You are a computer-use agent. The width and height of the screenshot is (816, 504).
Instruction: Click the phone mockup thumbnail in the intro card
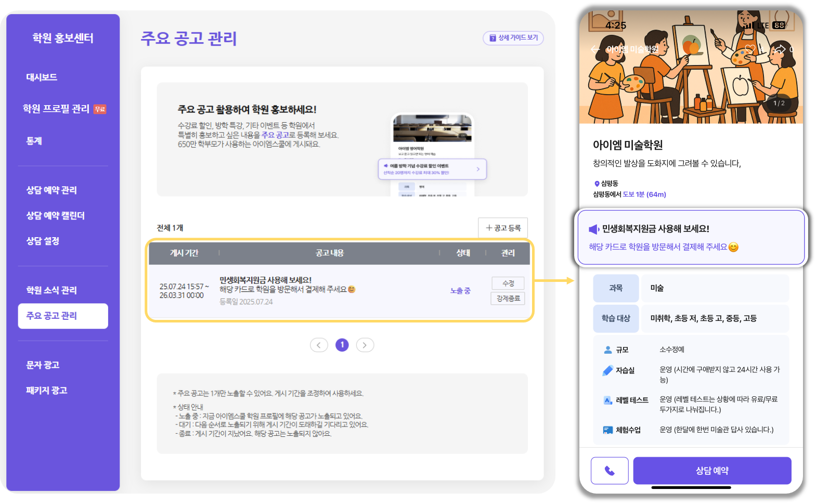tap(433, 154)
